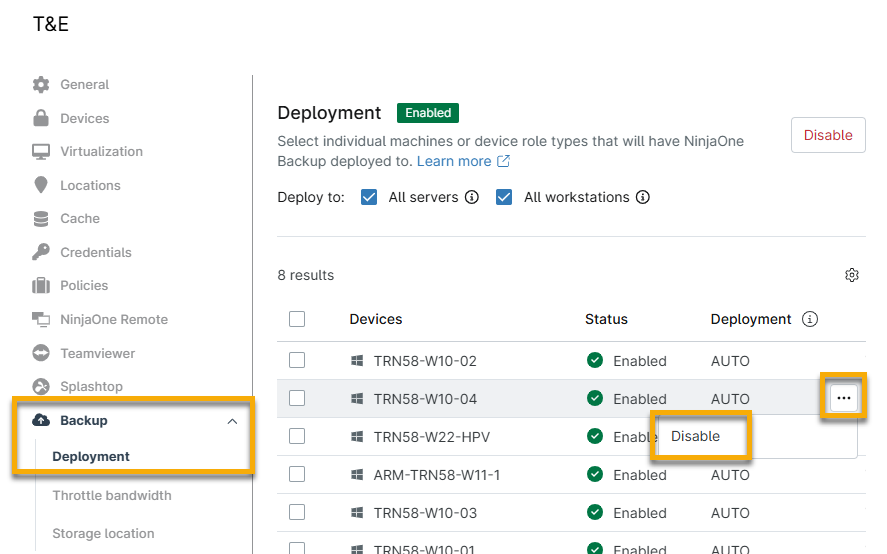887x554 pixels.
Task: Click the Virtualization monitor icon
Action: click(41, 152)
